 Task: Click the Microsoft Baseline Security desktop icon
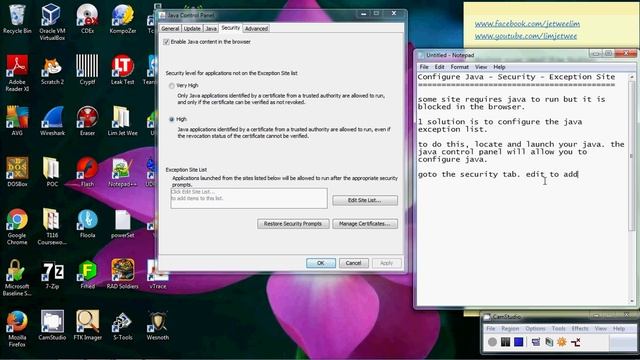pos(17,278)
